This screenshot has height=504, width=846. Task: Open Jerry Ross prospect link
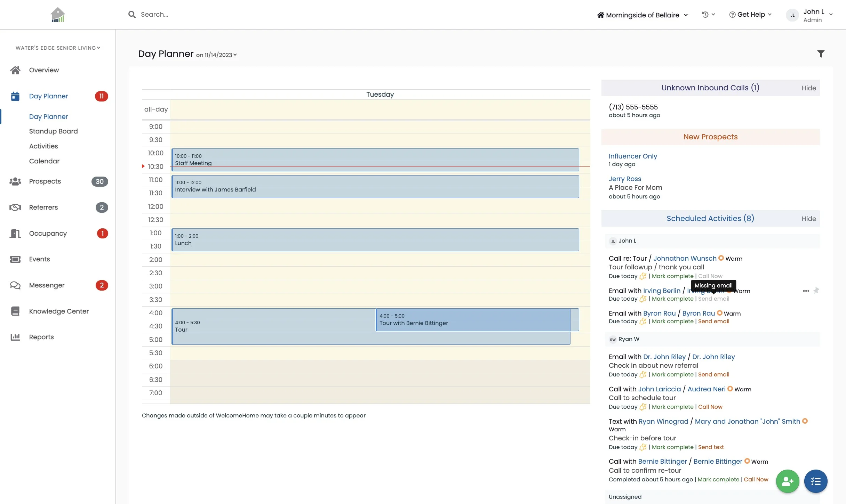coord(625,179)
